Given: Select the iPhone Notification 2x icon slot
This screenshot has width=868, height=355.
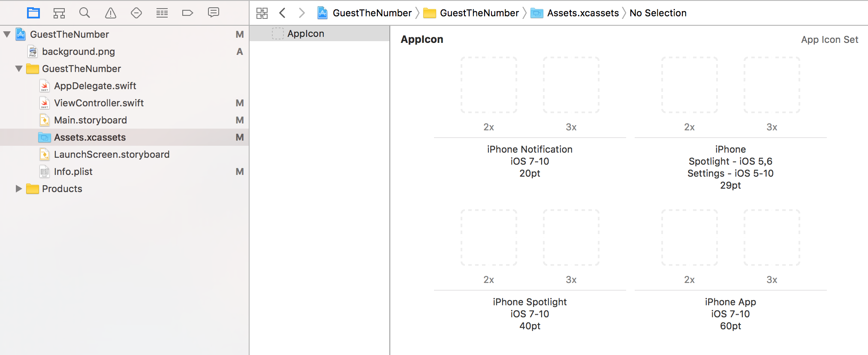Looking at the screenshot, I should [489, 85].
